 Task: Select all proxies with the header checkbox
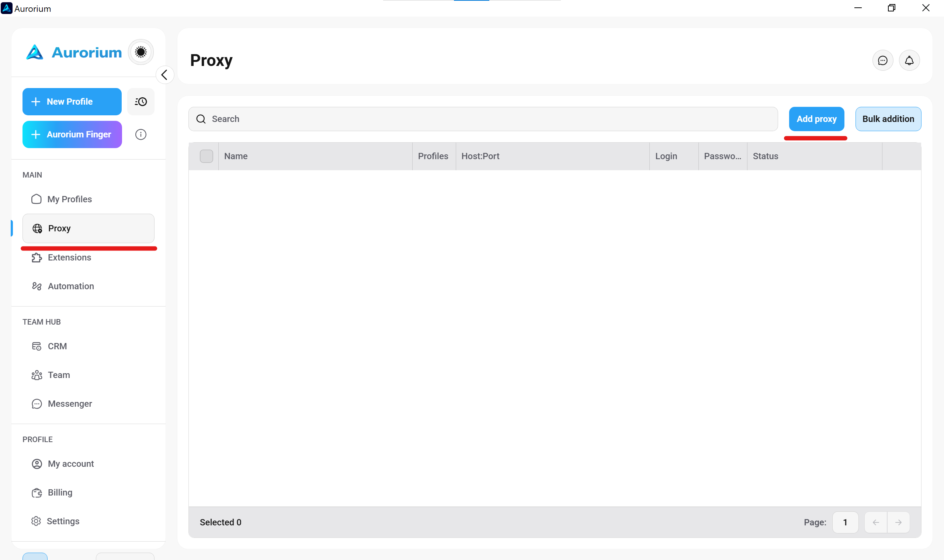click(206, 156)
